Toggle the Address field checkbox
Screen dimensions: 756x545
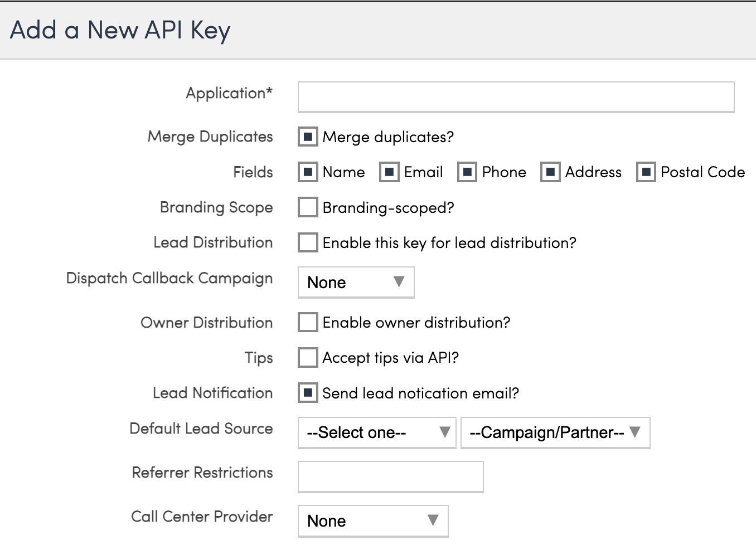(x=550, y=172)
